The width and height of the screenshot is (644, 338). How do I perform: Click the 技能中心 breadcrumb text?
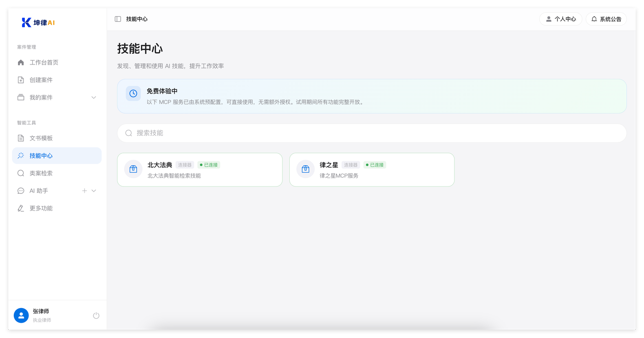(x=137, y=19)
